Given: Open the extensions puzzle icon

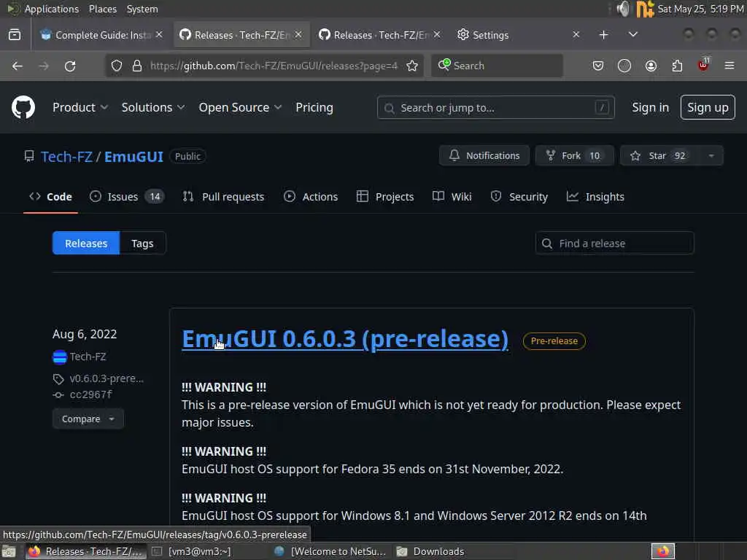Looking at the screenshot, I should click(x=677, y=66).
